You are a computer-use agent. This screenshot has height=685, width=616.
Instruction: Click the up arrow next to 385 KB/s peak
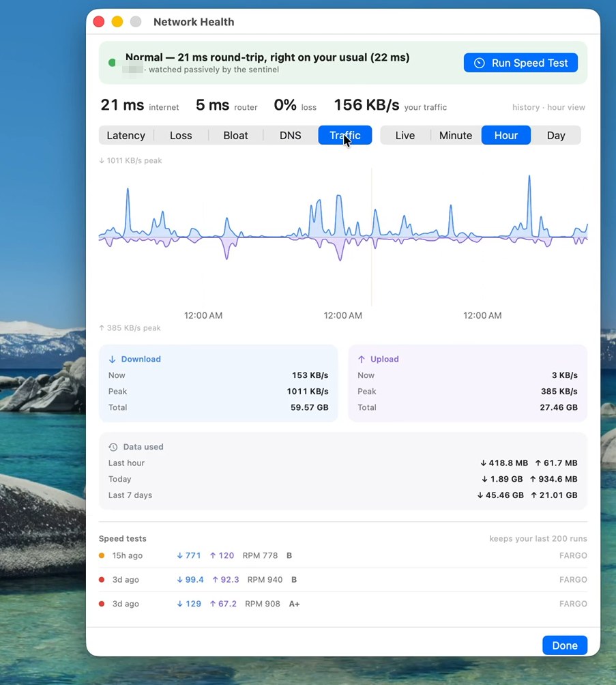(x=102, y=328)
